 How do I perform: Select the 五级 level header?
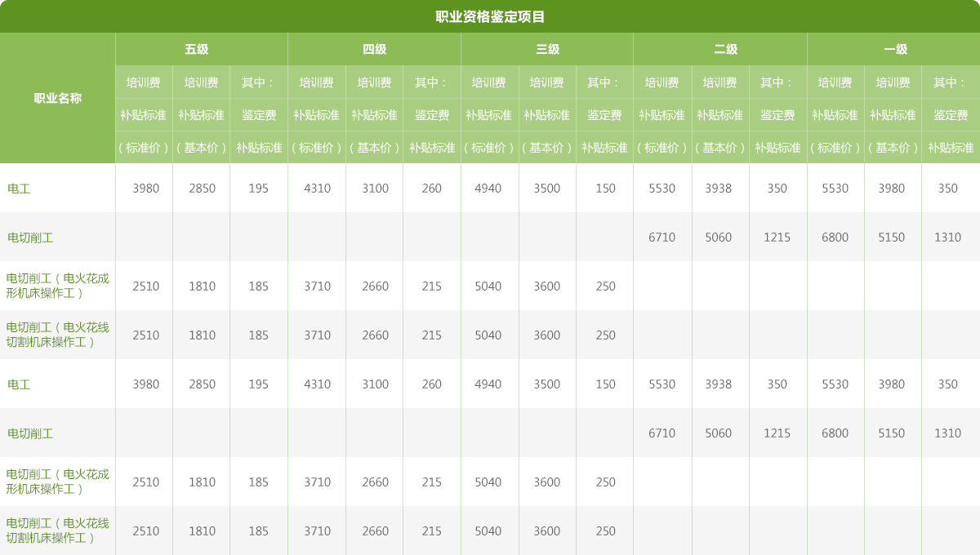(x=197, y=49)
